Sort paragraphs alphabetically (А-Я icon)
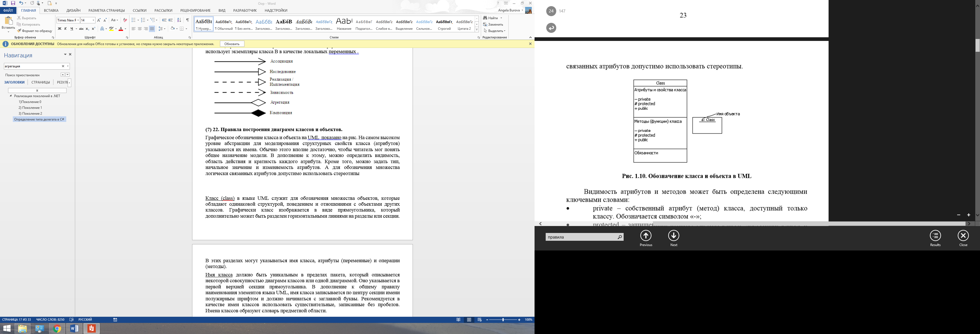980x334 pixels. [x=179, y=20]
